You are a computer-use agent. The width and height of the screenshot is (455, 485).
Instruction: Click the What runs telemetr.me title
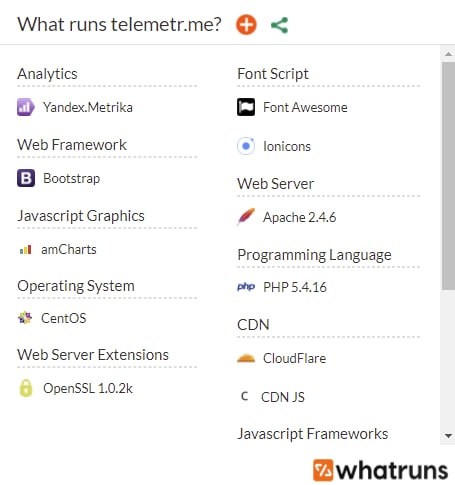tap(119, 25)
